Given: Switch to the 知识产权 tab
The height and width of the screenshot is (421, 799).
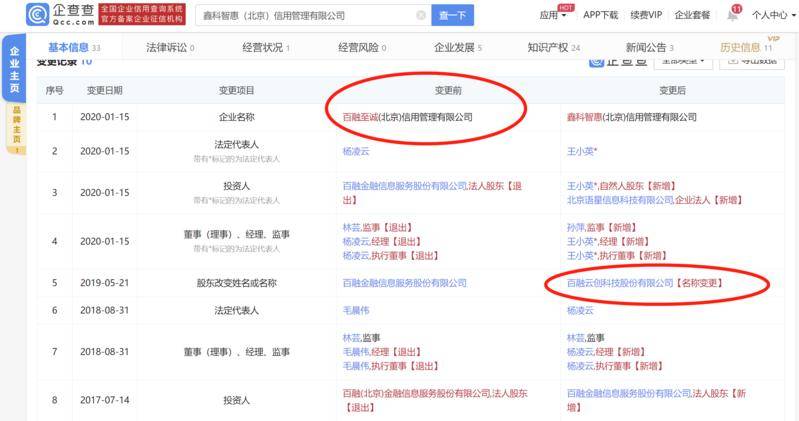Looking at the screenshot, I should click(554, 47).
